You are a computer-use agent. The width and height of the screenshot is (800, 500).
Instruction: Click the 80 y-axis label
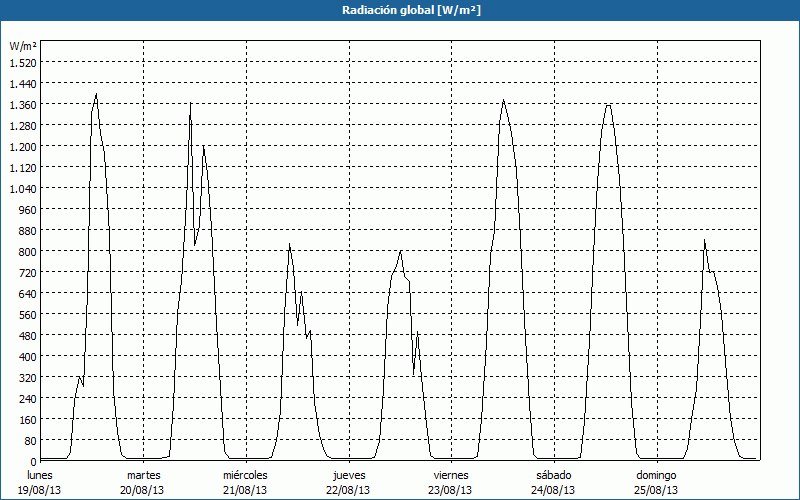(31, 440)
